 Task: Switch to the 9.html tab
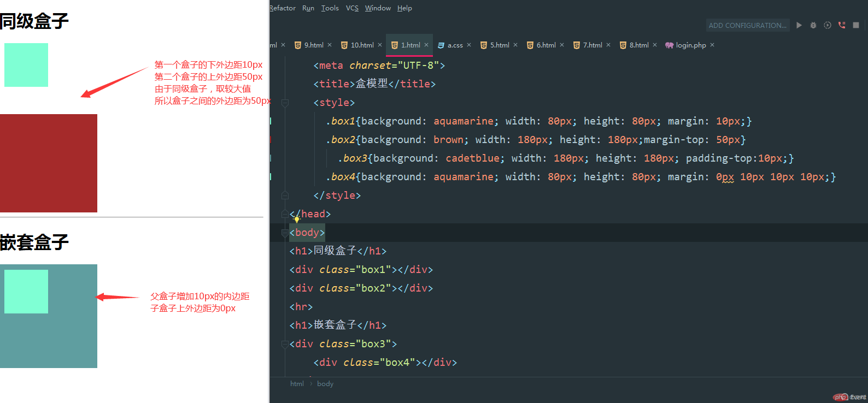pos(314,45)
